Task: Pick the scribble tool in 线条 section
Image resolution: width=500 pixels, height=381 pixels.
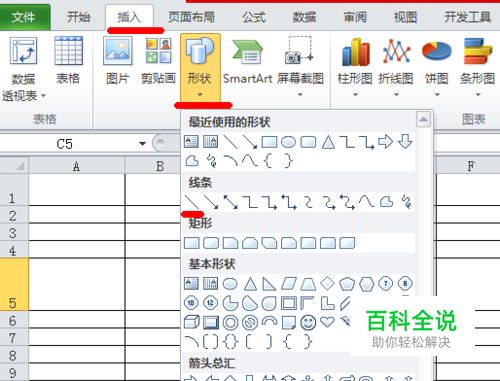Action: 406,202
